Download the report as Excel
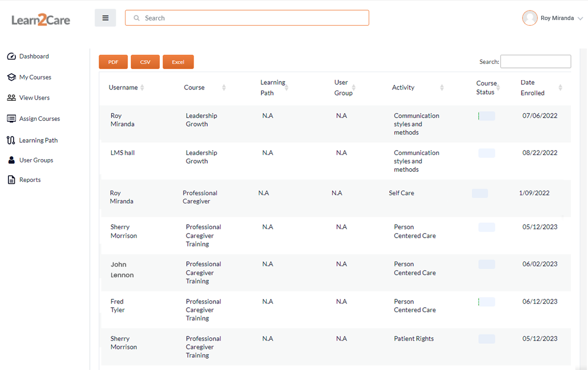The width and height of the screenshot is (588, 370). 178,62
